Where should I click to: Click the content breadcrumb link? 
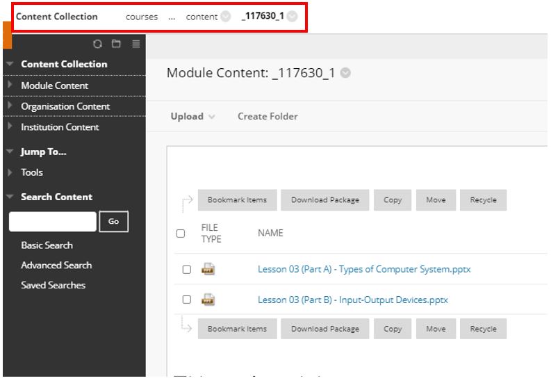tap(202, 17)
